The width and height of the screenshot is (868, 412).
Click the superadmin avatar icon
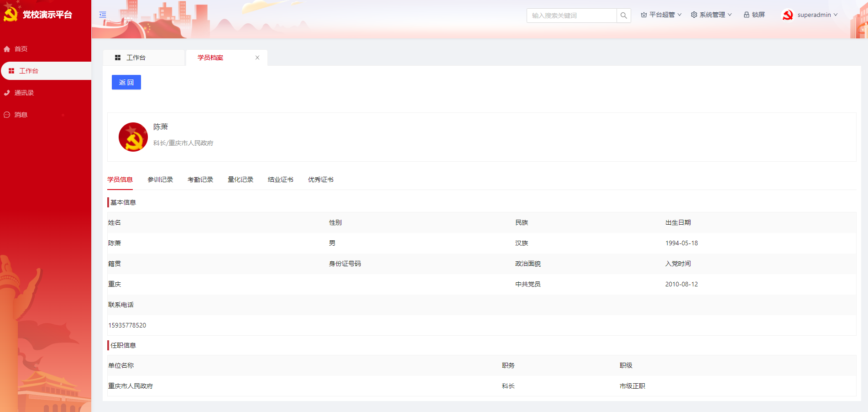(x=788, y=15)
